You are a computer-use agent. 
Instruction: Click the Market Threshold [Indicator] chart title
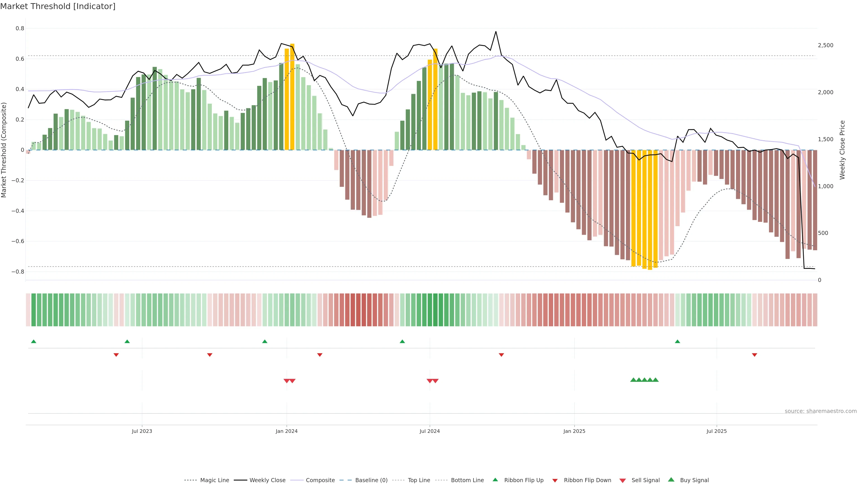tap(58, 6)
